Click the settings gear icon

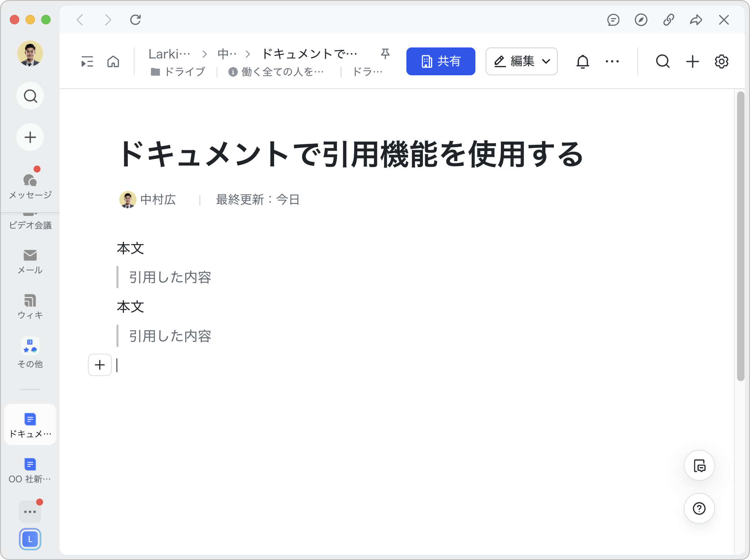pos(721,62)
